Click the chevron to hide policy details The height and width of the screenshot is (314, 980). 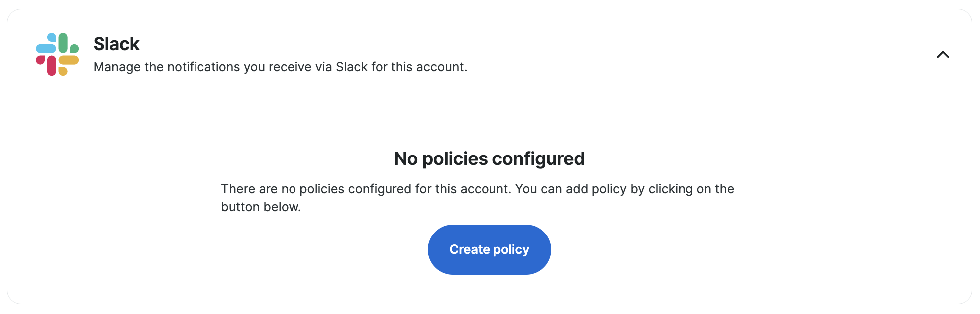[943, 55]
